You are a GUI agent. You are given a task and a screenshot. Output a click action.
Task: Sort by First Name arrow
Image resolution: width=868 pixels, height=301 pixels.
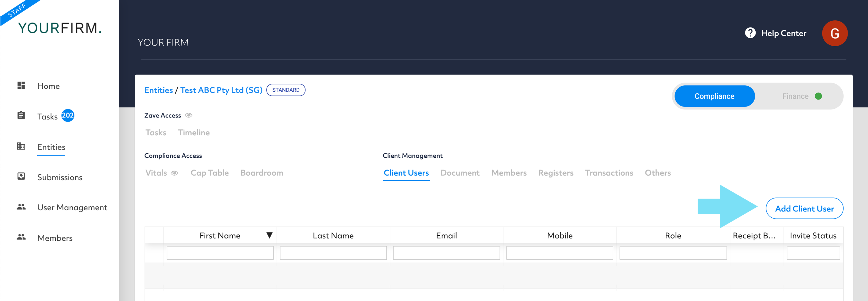(x=269, y=236)
